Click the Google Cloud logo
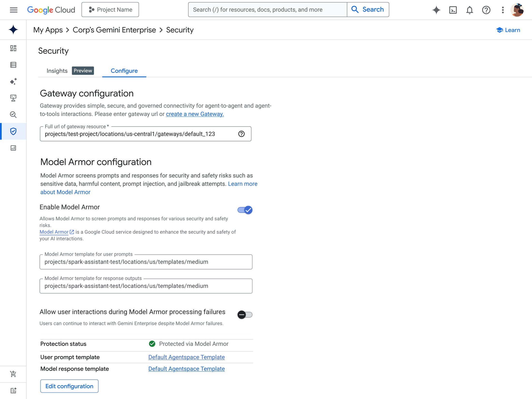This screenshot has height=399, width=532. [x=51, y=10]
